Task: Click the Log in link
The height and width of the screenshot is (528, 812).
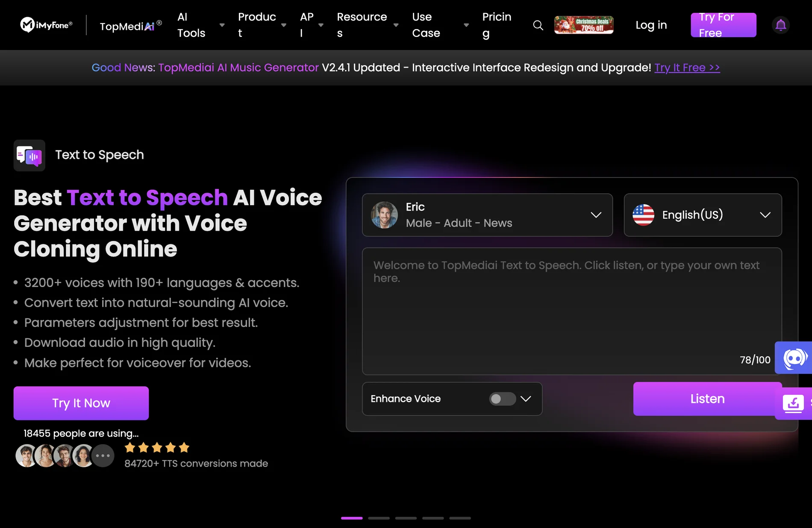Action: 651,25
